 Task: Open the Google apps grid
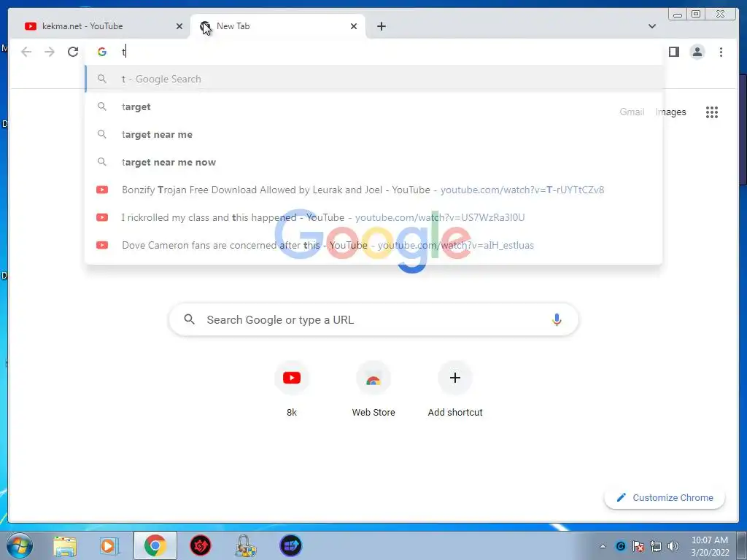[712, 112]
